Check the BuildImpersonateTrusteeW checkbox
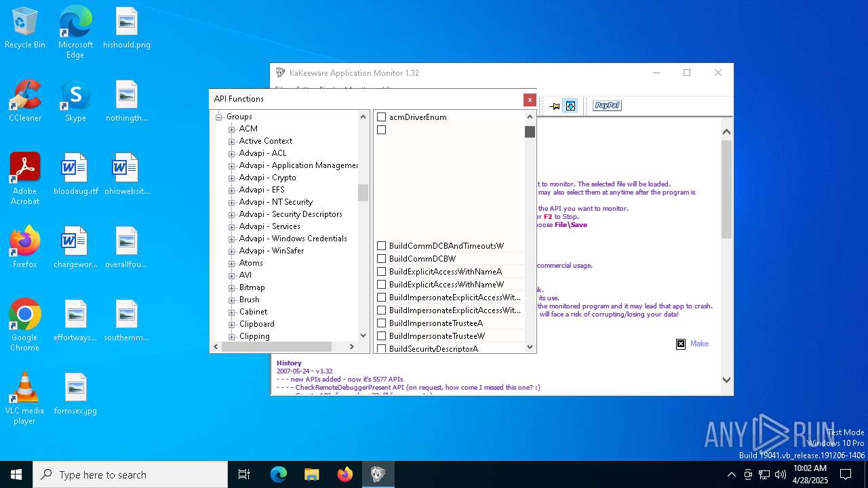868x488 pixels. 381,336
